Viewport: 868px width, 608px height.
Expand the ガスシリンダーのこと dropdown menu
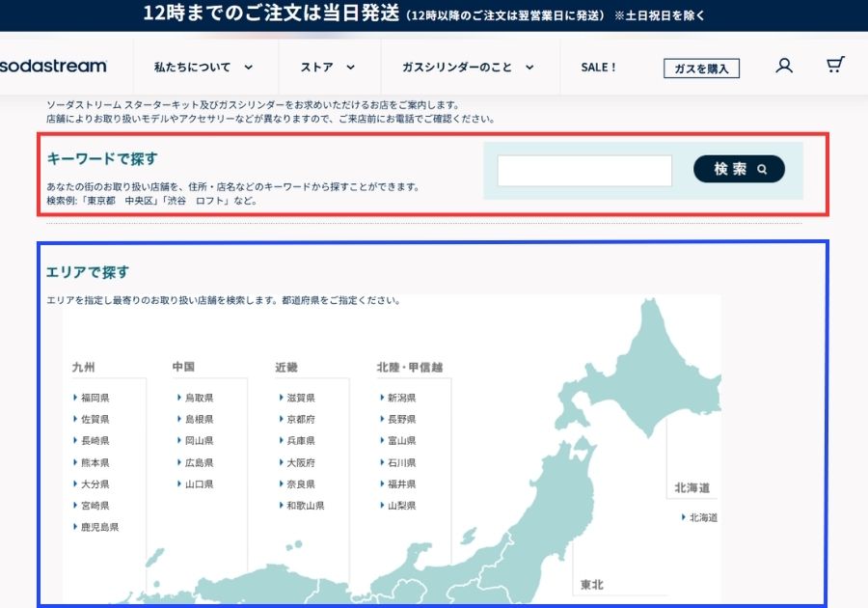468,68
